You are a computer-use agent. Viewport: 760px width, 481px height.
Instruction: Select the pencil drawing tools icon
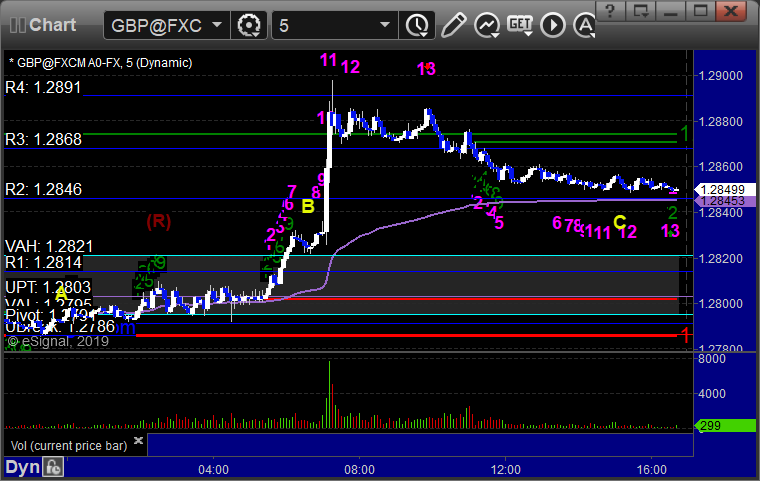pos(453,25)
